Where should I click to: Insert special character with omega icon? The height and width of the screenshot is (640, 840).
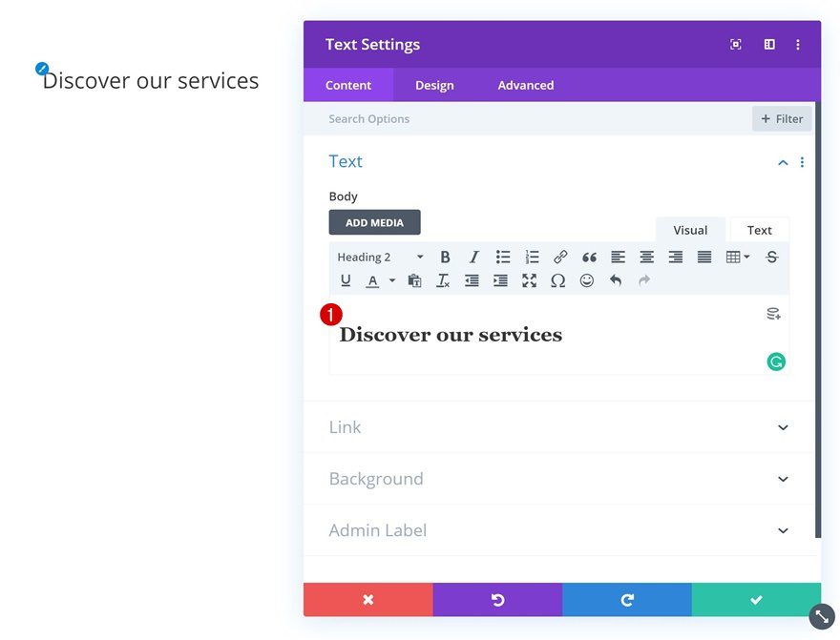[x=557, y=280]
